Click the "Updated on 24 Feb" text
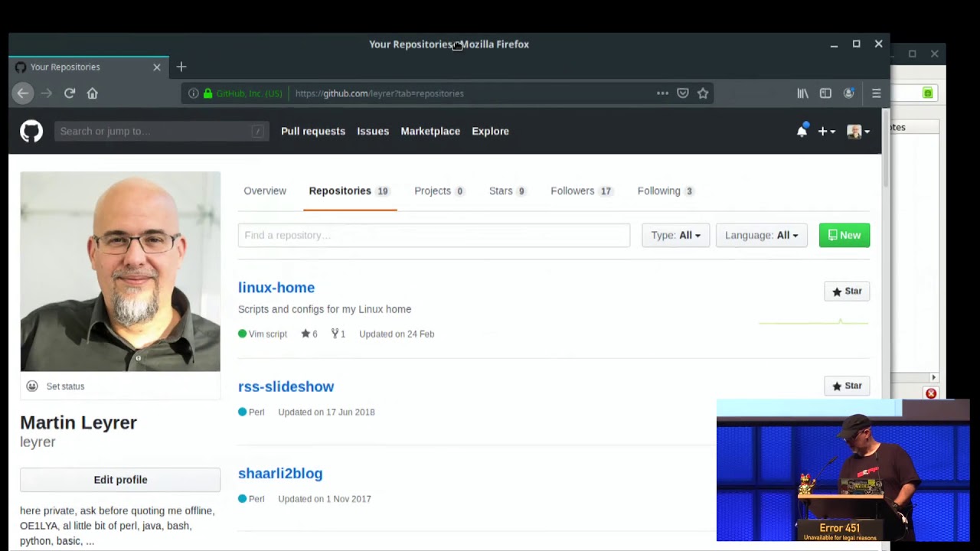This screenshot has width=980, height=551. (397, 334)
